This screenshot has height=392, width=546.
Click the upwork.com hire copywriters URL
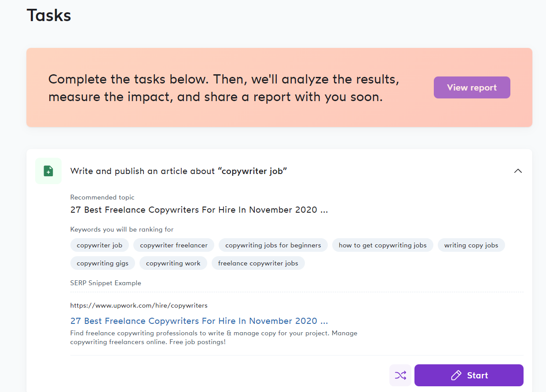pos(139,305)
